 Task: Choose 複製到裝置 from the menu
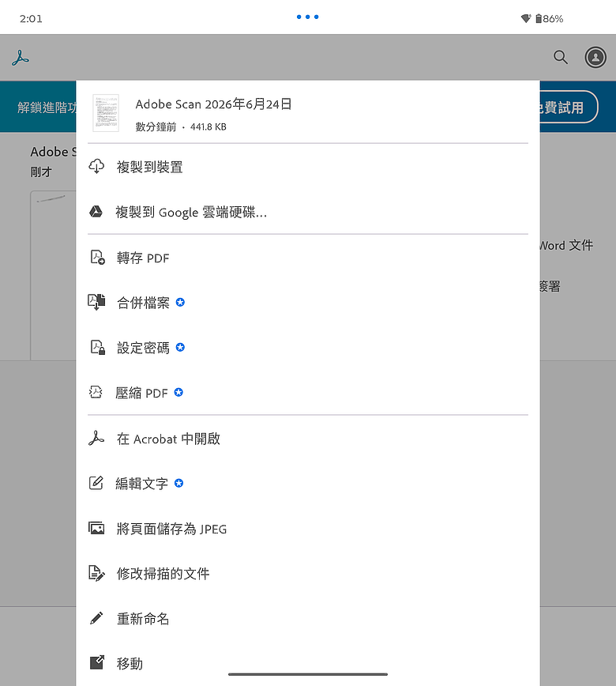click(x=308, y=167)
